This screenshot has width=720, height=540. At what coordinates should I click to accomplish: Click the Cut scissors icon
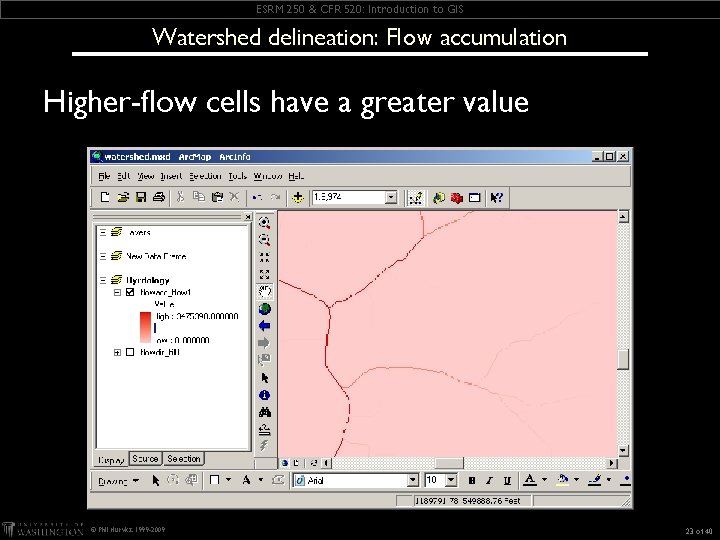180,197
